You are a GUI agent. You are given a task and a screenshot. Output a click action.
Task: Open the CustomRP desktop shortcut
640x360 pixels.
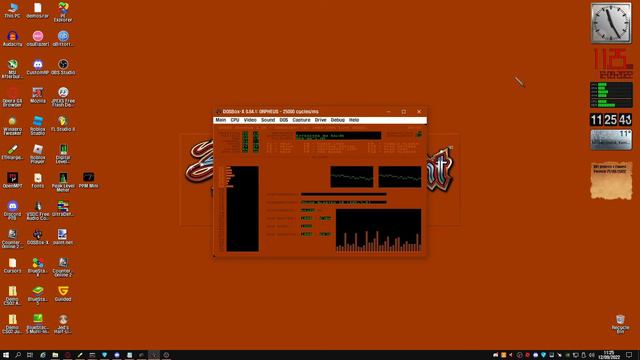pyautogui.click(x=38, y=67)
